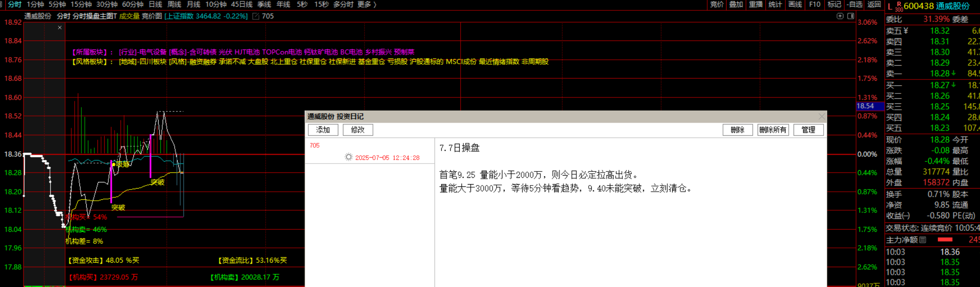Activate the 画线 drawing toolbar button
The height and width of the screenshot is (287, 980).
(x=795, y=4)
